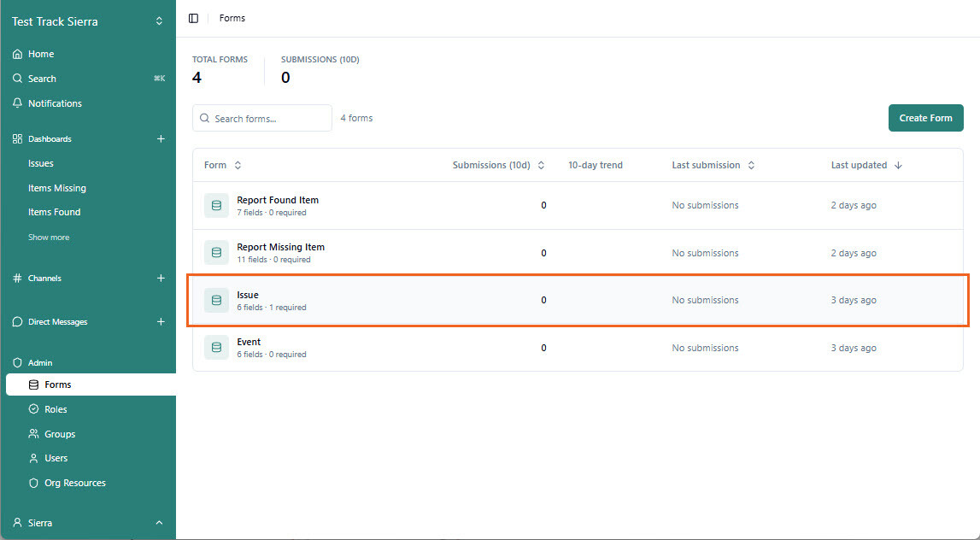
Task: Expand Show more dashboards
Action: [x=49, y=238]
